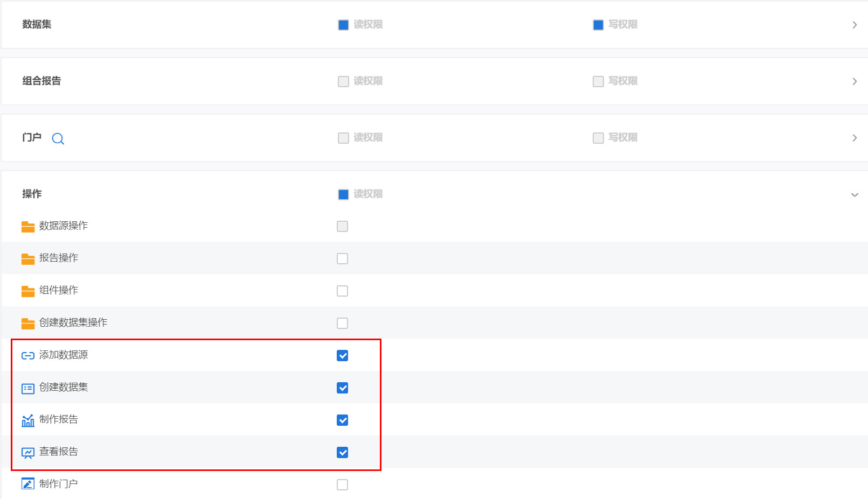868x499 pixels.
Task: Click the 添加数据源 link icon
Action: pos(28,356)
